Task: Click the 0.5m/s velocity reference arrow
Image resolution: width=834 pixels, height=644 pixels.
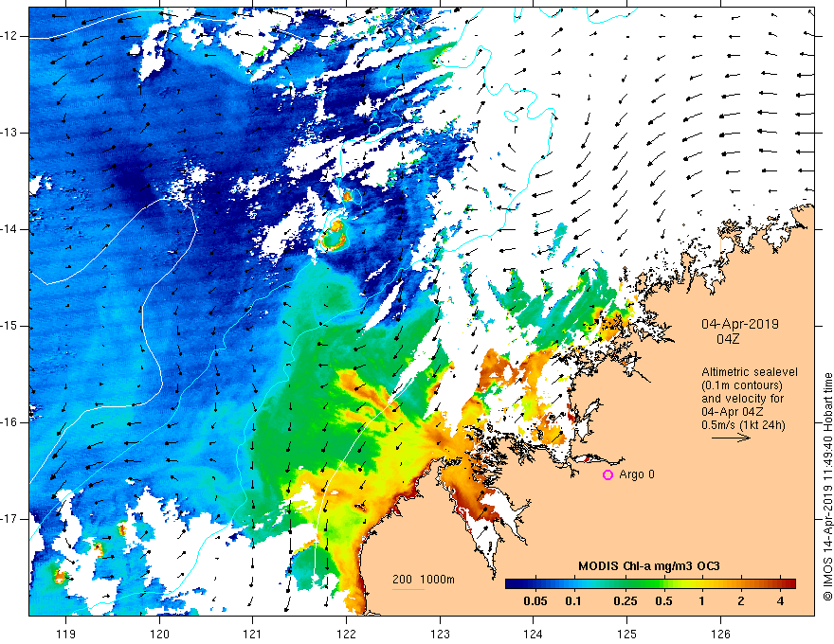Action: 731,438
